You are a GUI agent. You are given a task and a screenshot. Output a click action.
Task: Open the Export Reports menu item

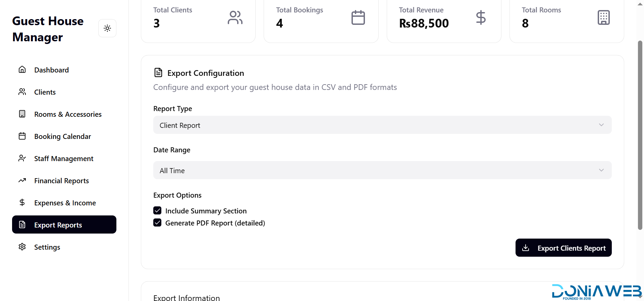[x=64, y=224]
